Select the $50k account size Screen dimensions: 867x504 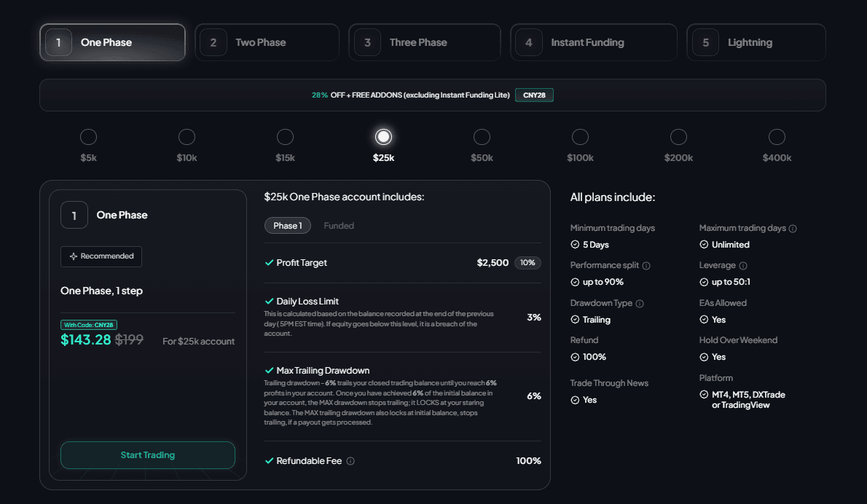[x=482, y=136]
